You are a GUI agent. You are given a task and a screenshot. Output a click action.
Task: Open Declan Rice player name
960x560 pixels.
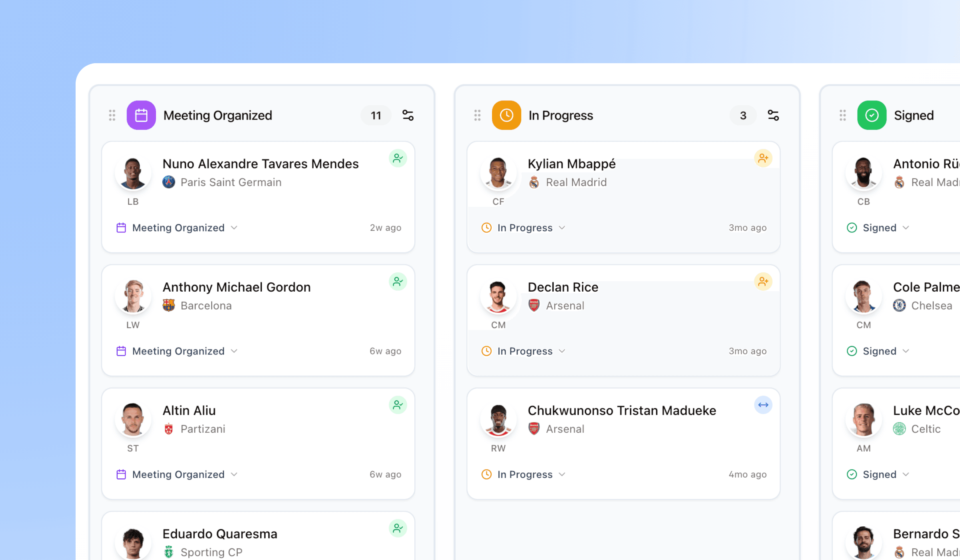563,287
